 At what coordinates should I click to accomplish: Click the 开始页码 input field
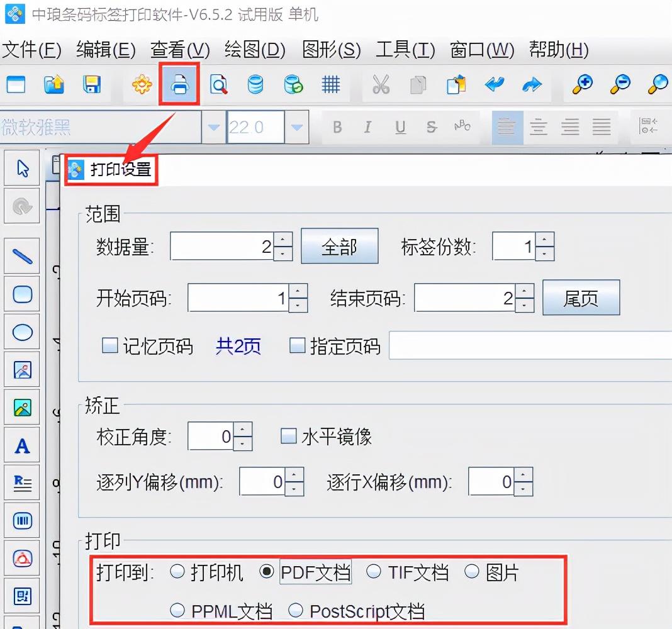(x=238, y=298)
